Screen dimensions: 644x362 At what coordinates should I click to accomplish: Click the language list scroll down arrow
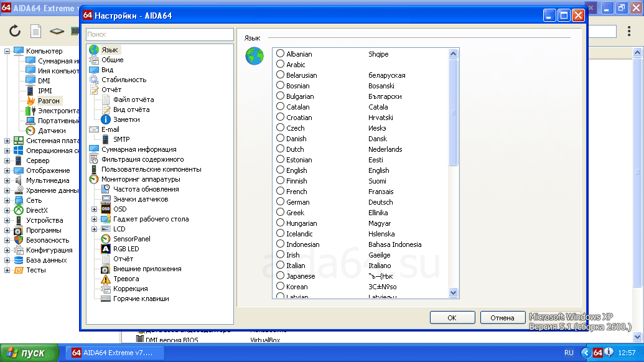(453, 293)
